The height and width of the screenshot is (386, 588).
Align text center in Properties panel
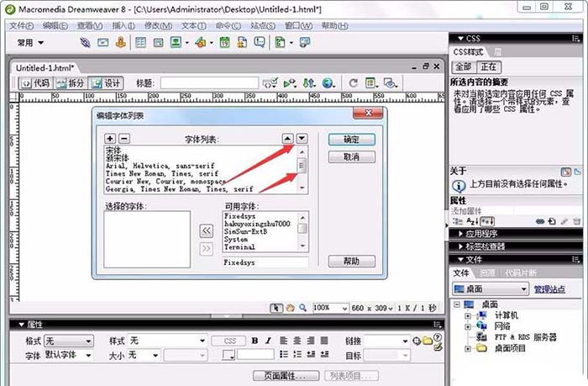(297, 341)
